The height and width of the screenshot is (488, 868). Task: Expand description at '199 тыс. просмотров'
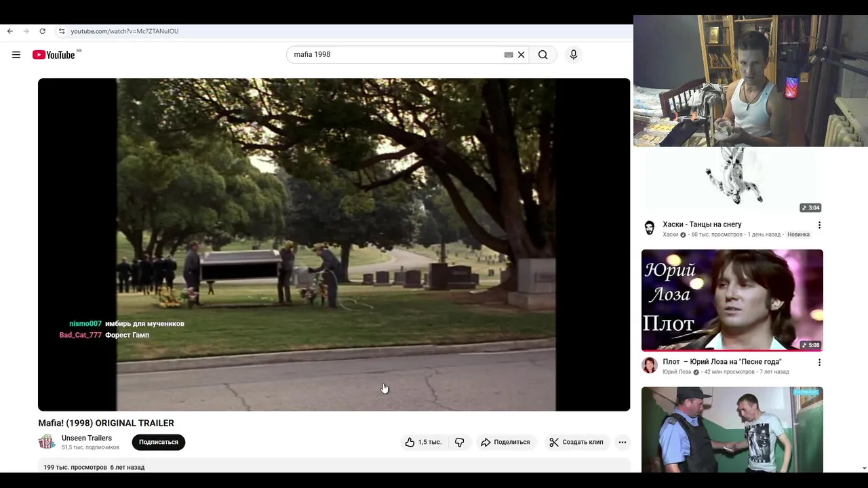pyautogui.click(x=94, y=467)
